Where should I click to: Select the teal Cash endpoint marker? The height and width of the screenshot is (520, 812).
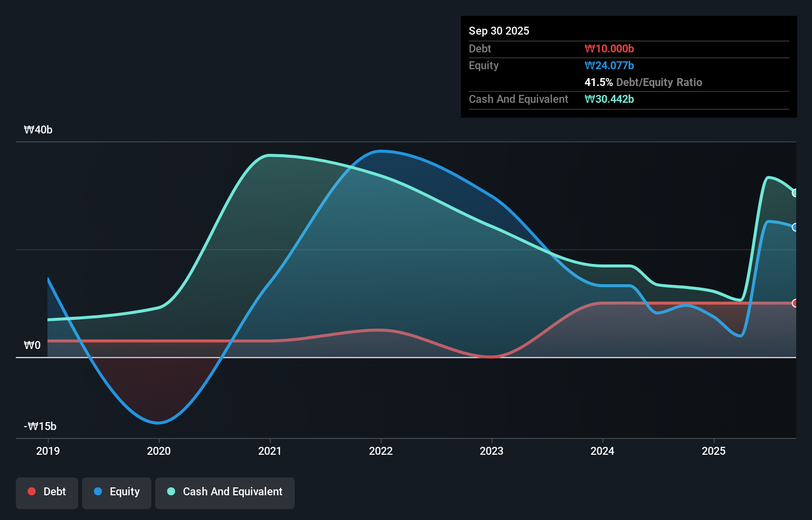[795, 193]
